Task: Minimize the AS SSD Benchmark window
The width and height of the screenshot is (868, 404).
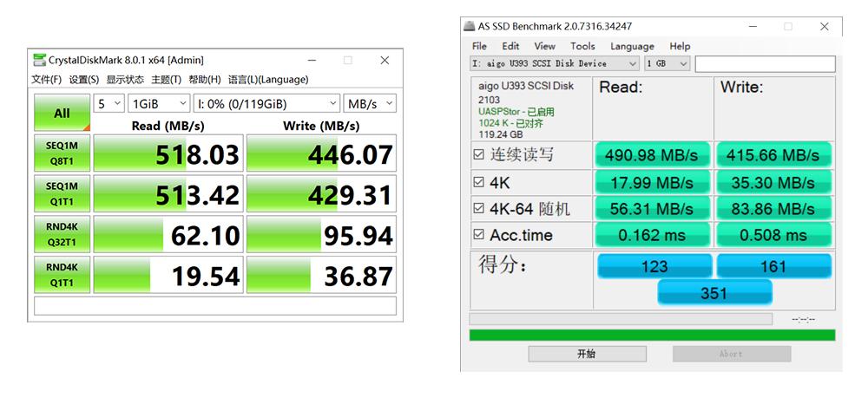Action: 753,26
